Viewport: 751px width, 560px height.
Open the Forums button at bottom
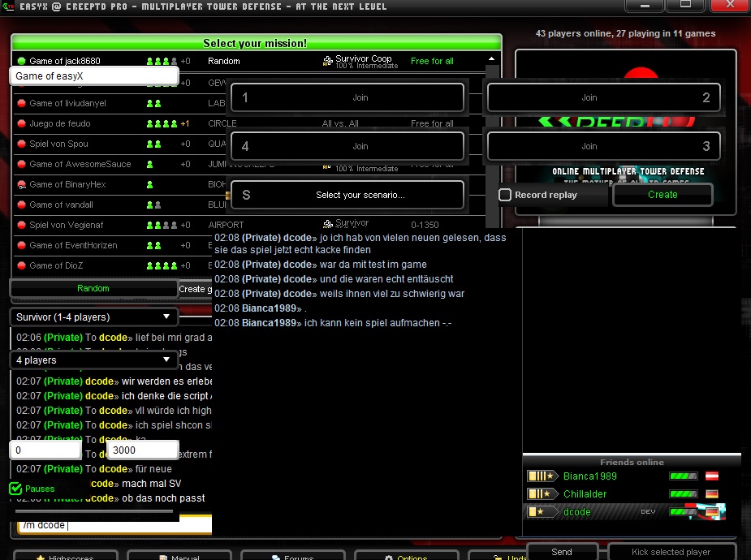click(292, 557)
